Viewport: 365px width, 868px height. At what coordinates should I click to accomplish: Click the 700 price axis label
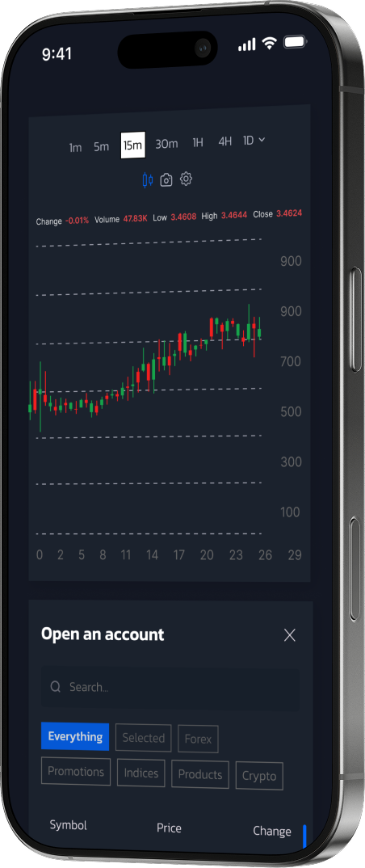pos(291,361)
